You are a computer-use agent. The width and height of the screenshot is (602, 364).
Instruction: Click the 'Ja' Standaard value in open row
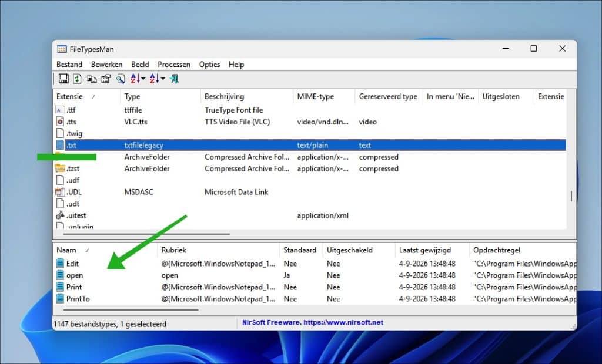(x=287, y=275)
